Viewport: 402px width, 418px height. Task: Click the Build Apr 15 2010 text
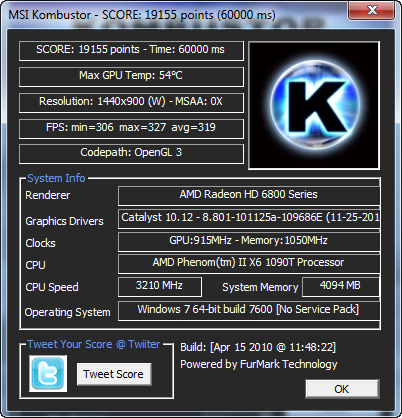tap(258, 347)
